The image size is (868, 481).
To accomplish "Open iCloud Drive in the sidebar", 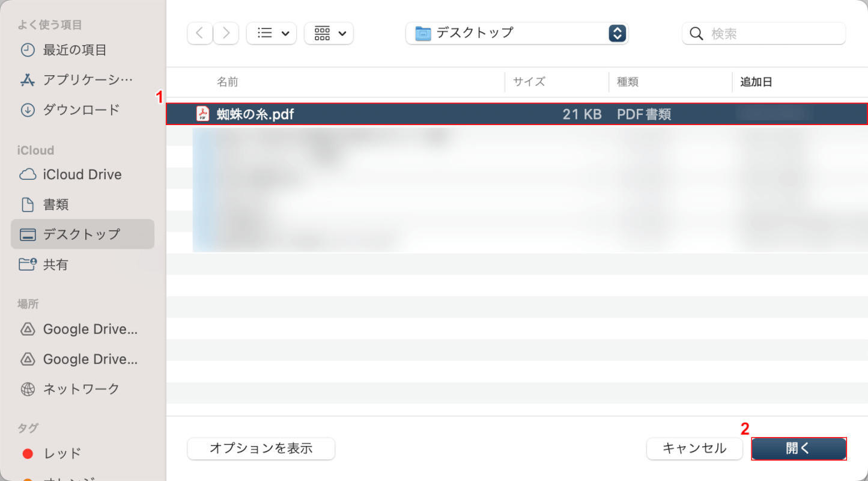I will tap(82, 174).
